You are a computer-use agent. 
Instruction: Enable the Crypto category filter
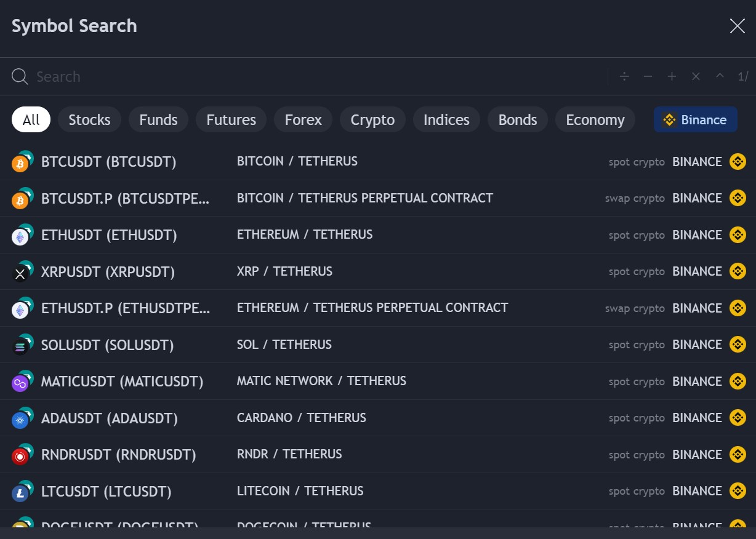372,119
